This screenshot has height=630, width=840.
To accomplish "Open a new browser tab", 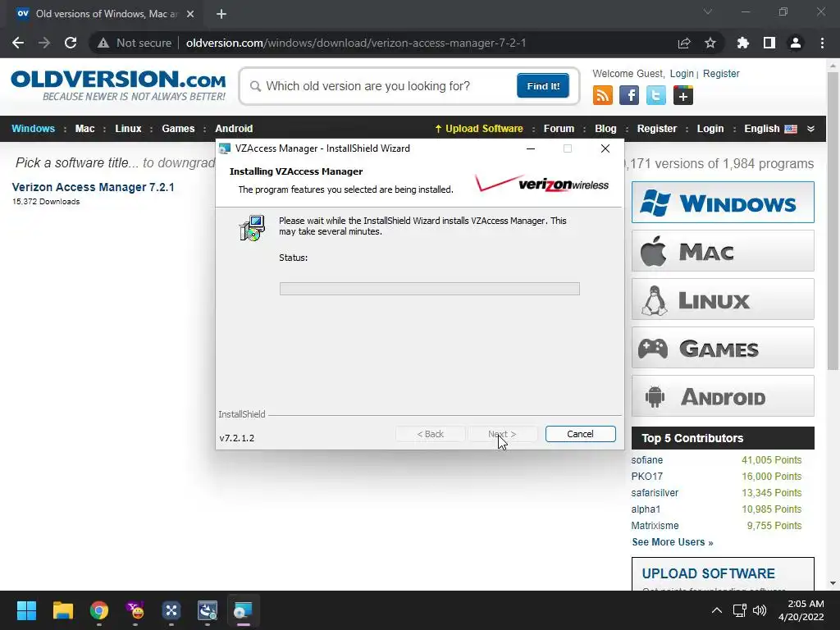I will [221, 14].
